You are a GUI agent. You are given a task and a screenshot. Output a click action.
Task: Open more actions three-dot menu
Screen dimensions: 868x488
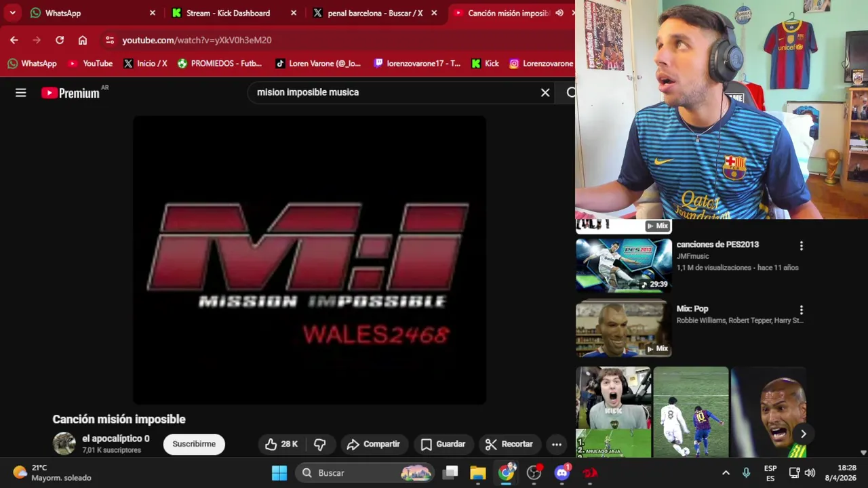click(x=557, y=444)
